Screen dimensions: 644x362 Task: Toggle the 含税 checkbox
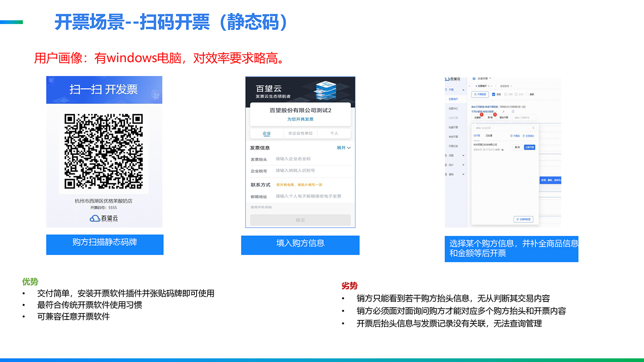[x=494, y=94]
